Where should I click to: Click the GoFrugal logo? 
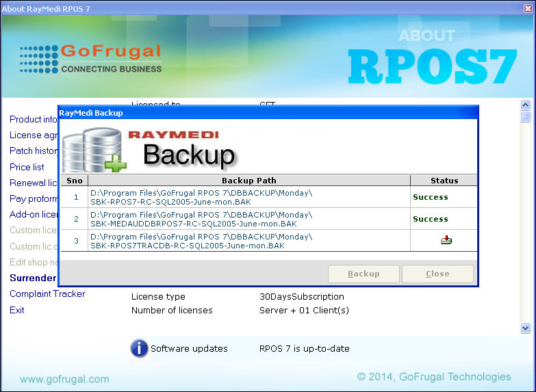point(90,59)
